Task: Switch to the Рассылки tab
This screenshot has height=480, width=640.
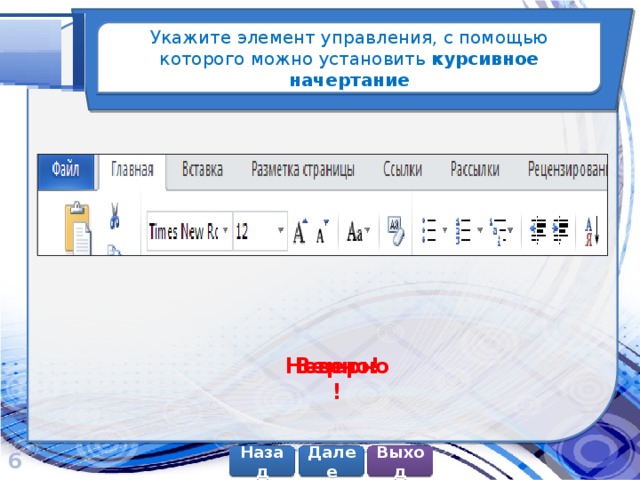Action: click(x=475, y=169)
